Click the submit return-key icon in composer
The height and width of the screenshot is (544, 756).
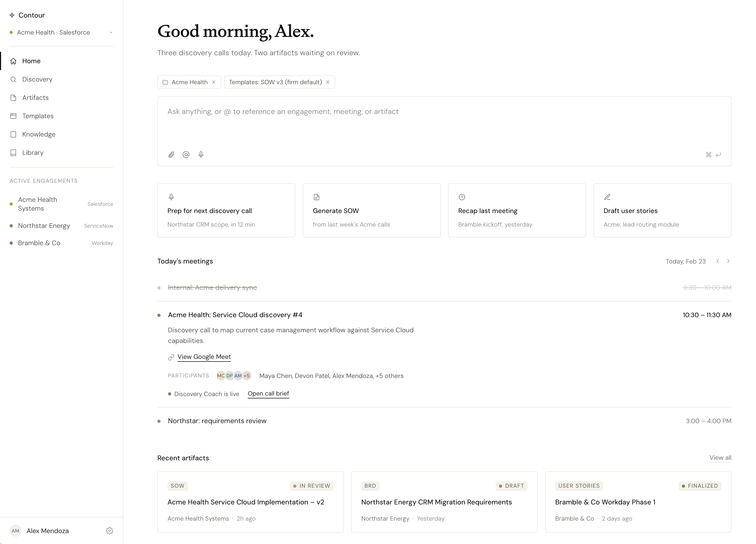pyautogui.click(x=718, y=155)
